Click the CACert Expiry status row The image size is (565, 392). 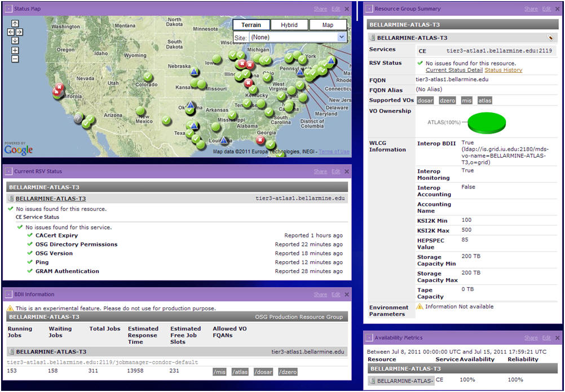pos(185,235)
